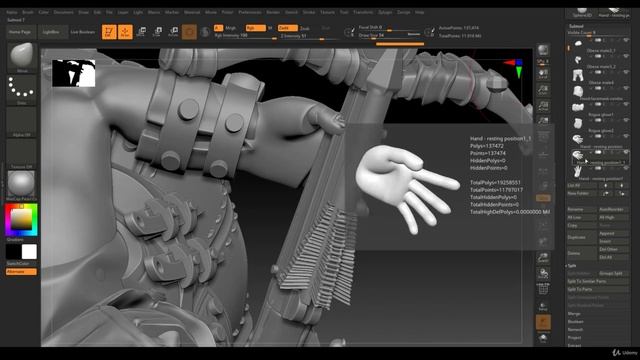Screen dimensions: 640x360
Task: Click the silhouette preview thumbnail in the canvas
Action: pyautogui.click(x=73, y=73)
